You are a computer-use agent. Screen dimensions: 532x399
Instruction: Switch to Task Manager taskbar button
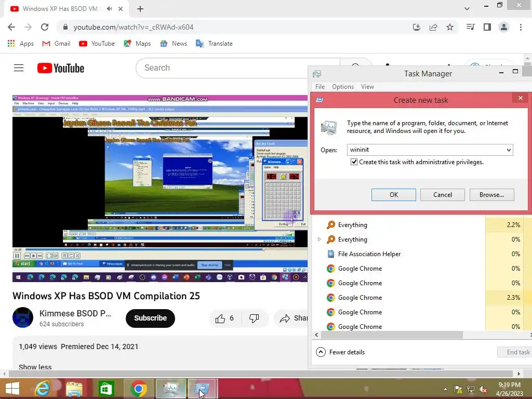click(x=170, y=389)
